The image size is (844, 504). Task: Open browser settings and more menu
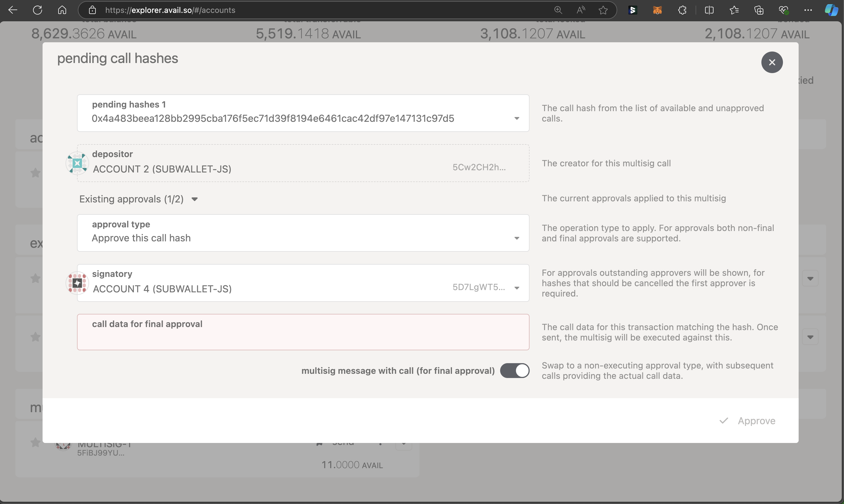[x=808, y=10]
